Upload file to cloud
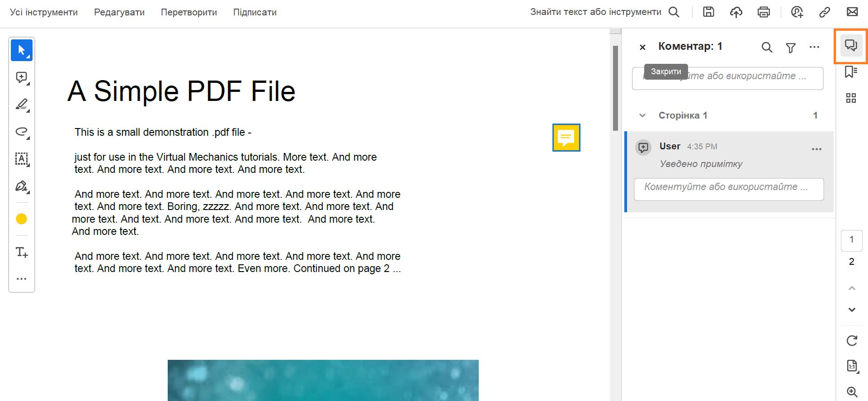Screen dimensions: 868x401 [736, 12]
